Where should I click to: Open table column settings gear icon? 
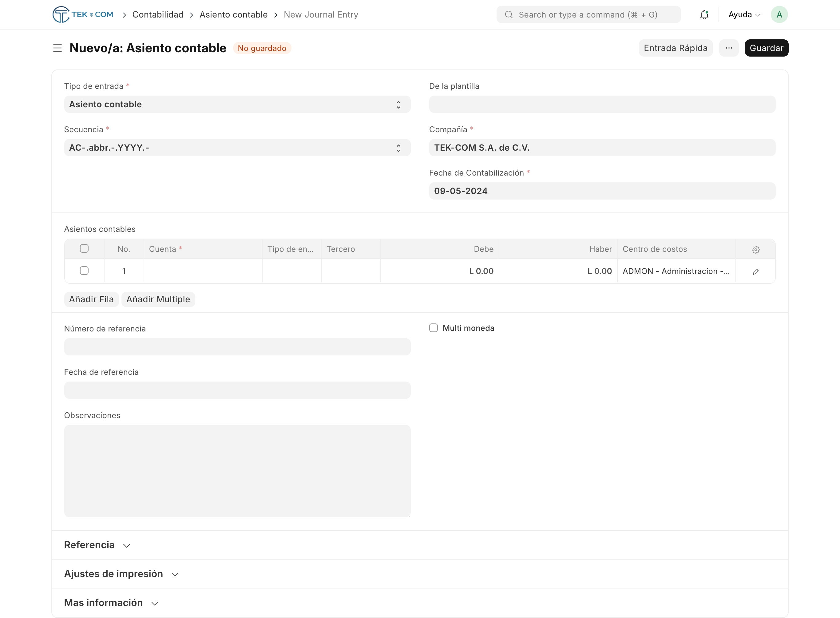(755, 250)
